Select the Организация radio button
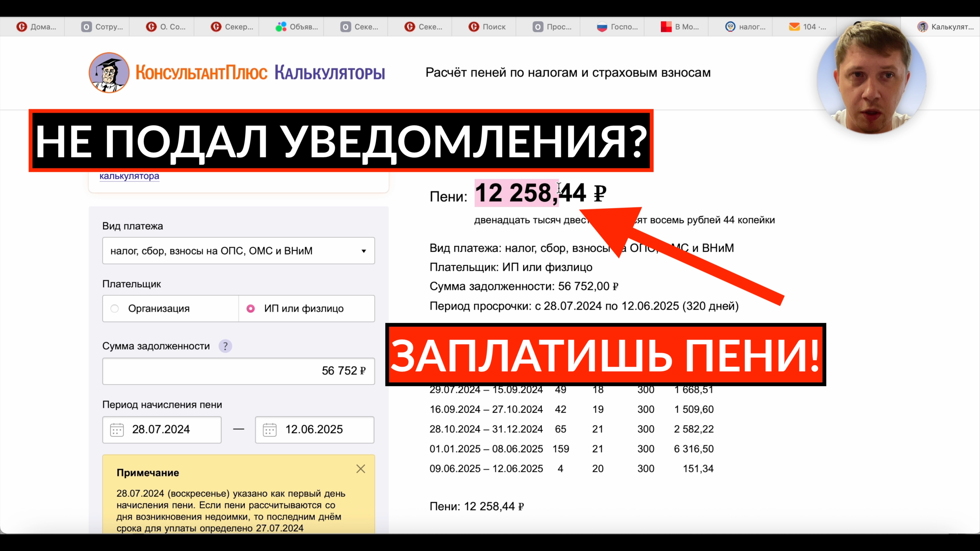 click(x=114, y=308)
